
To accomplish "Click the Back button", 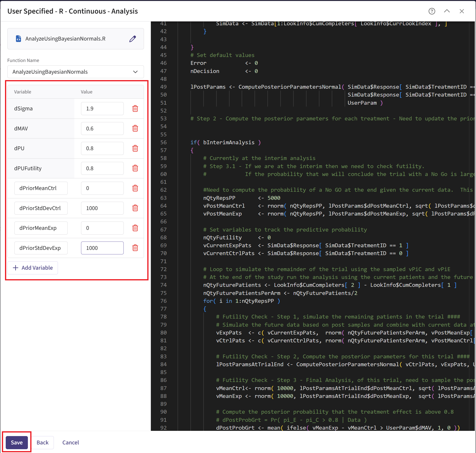I will [42, 442].
